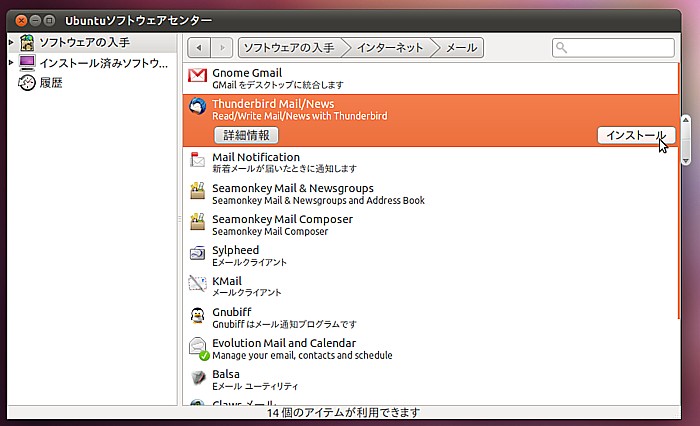The width and height of the screenshot is (700, 426).
Task: Select the Sylpheed title text
Action: [235, 250]
